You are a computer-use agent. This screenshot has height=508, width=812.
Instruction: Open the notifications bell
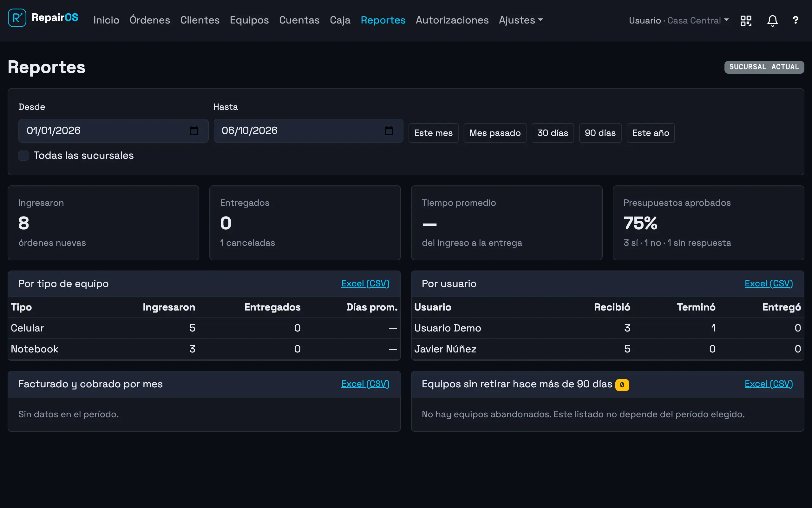click(772, 21)
